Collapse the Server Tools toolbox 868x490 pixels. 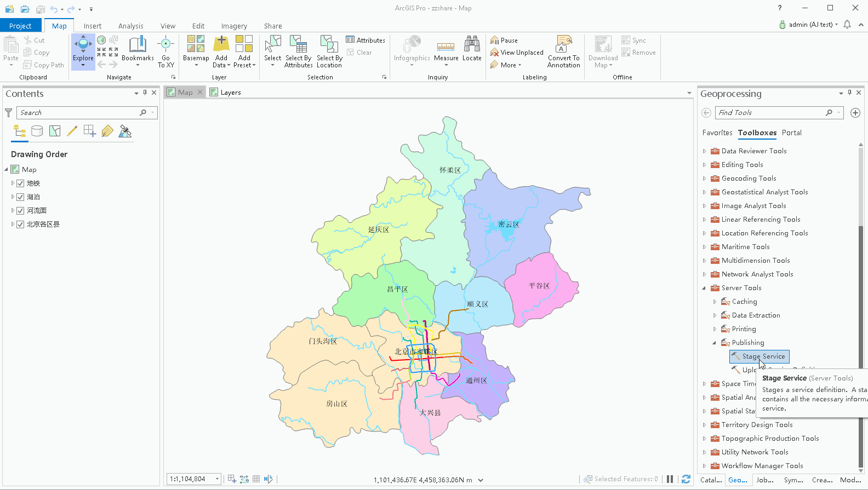pyautogui.click(x=704, y=288)
